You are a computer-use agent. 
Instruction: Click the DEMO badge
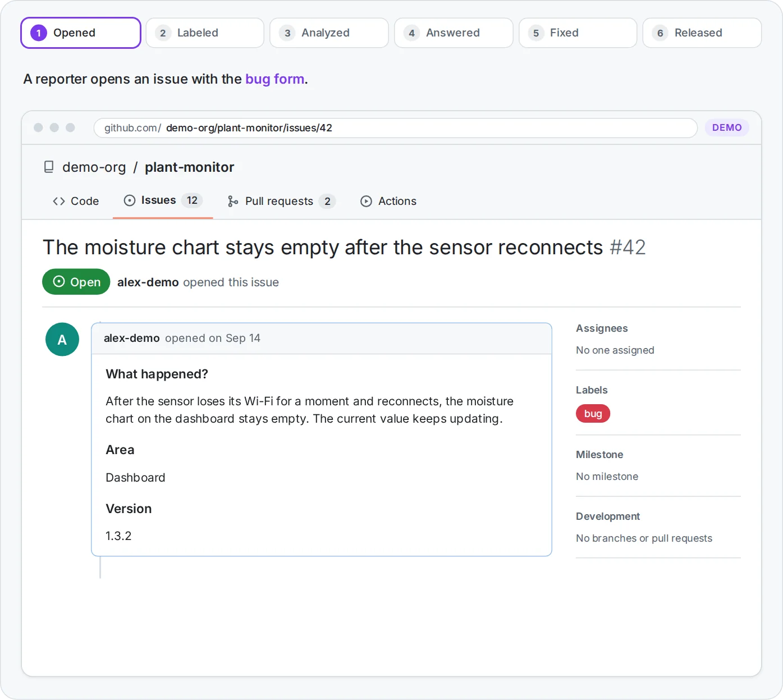[727, 128]
